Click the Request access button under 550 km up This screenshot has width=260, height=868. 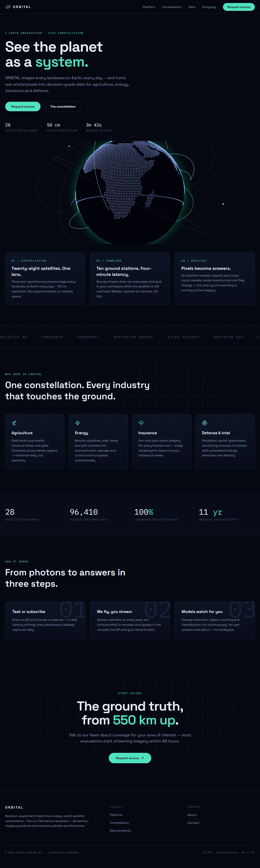click(130, 758)
